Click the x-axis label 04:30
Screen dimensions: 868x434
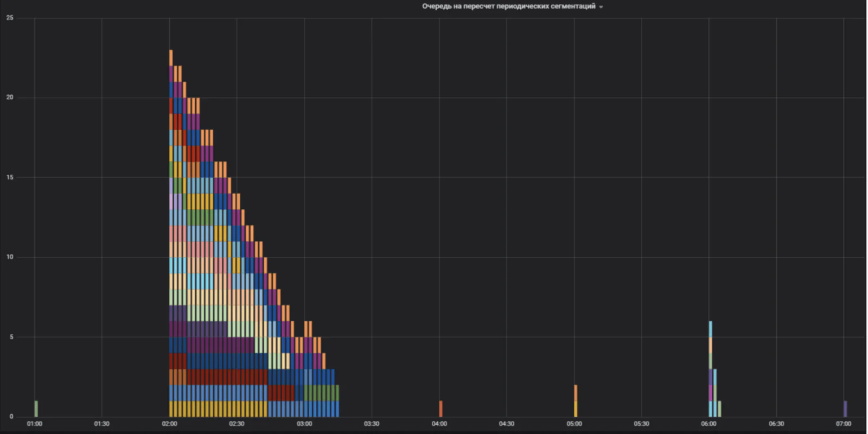coord(507,424)
